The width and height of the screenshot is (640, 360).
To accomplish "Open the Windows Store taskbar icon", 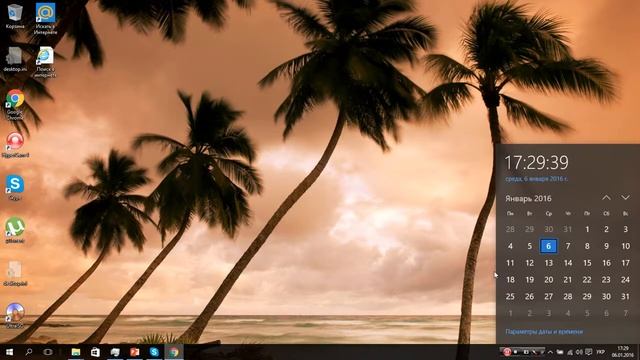I will click(x=95, y=352).
